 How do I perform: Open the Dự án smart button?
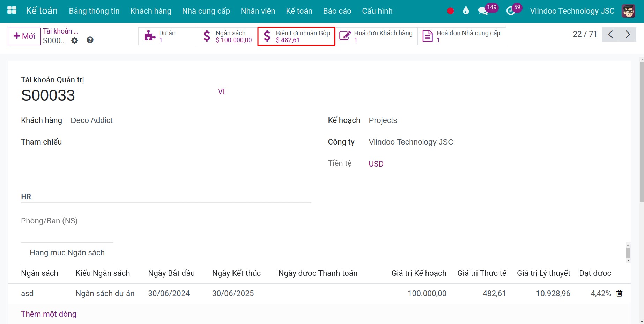[x=168, y=36]
